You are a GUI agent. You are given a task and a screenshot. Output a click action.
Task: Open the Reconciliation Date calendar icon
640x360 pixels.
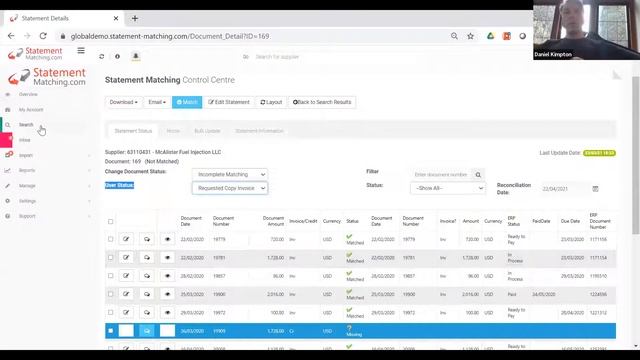click(x=595, y=189)
